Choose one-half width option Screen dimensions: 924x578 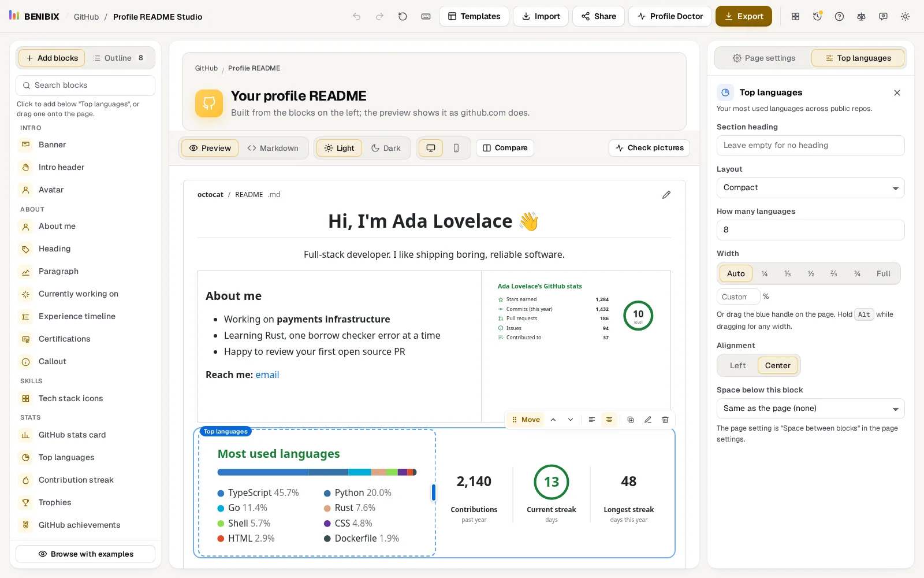(811, 273)
